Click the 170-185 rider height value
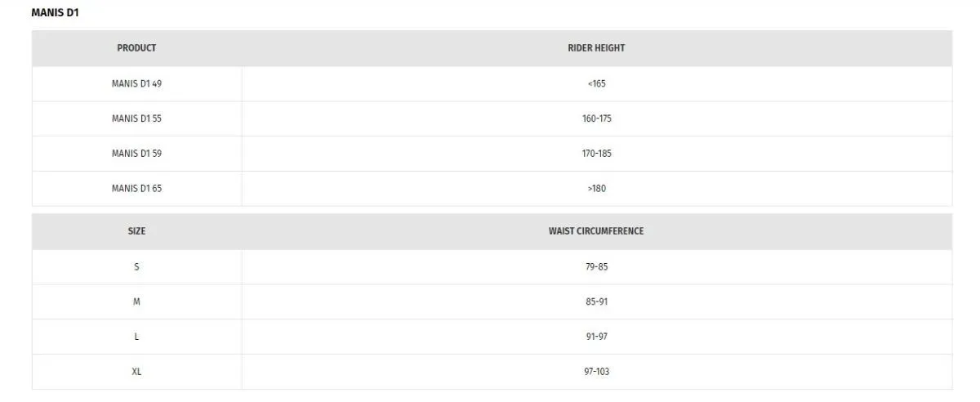Screen dimensions: 980x402 [x=596, y=154]
